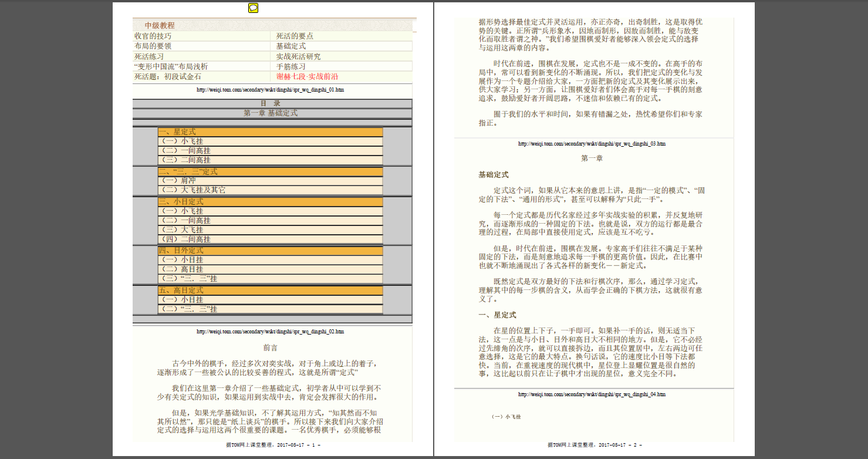Click the 目 录 heading row
Viewport: 868px width, 459px height.
pyautogui.click(x=272, y=103)
